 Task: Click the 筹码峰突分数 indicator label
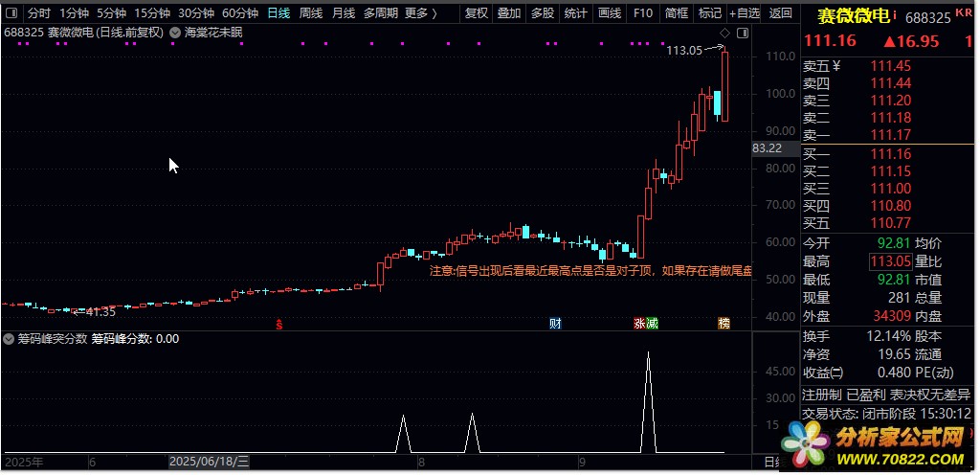52,339
